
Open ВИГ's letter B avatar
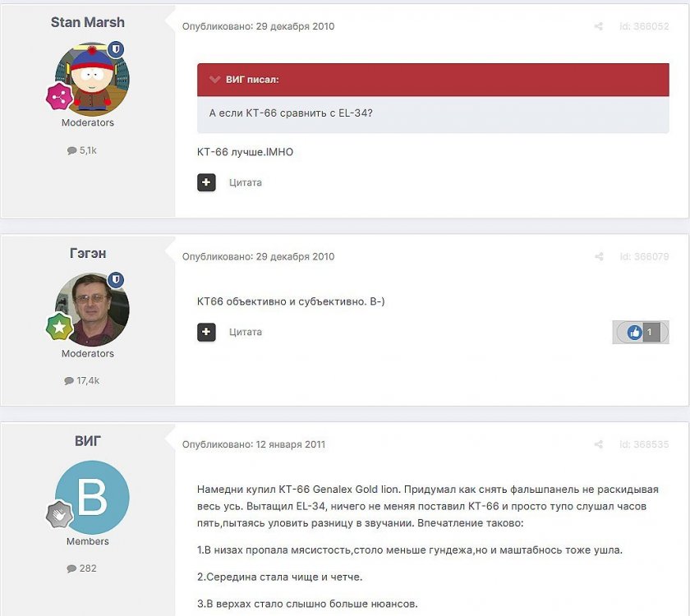pos(92,498)
